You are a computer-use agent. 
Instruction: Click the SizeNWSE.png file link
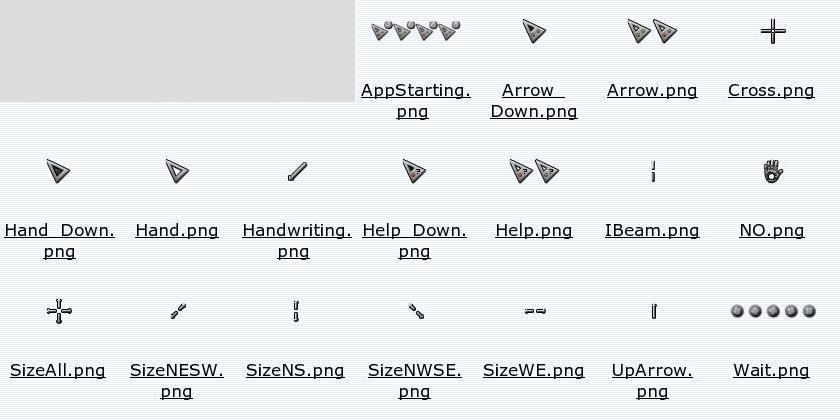tap(415, 381)
